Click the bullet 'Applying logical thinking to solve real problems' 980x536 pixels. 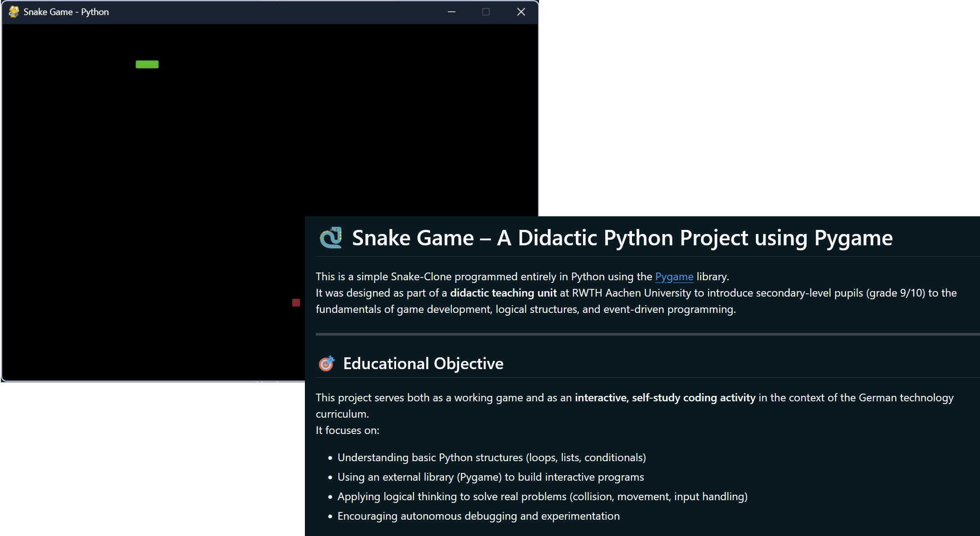(x=543, y=497)
